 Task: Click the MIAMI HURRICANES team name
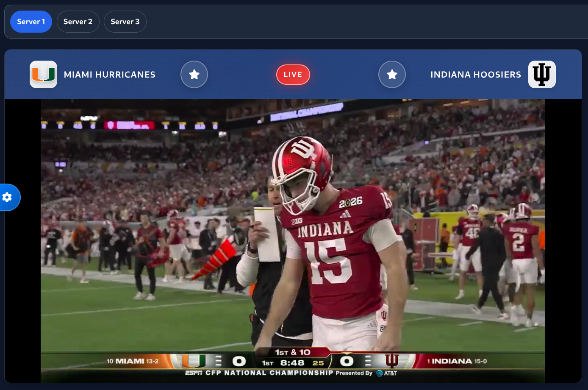[x=110, y=75]
